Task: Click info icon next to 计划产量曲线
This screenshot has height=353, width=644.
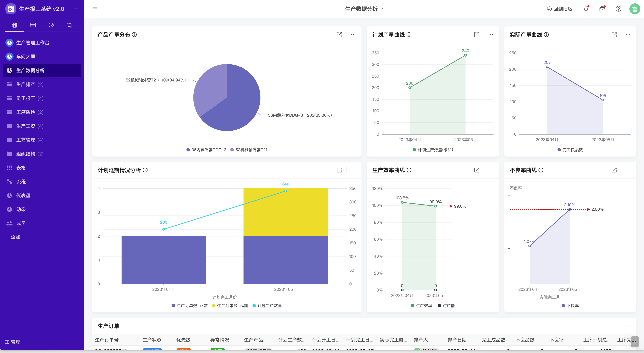Action: (x=409, y=35)
